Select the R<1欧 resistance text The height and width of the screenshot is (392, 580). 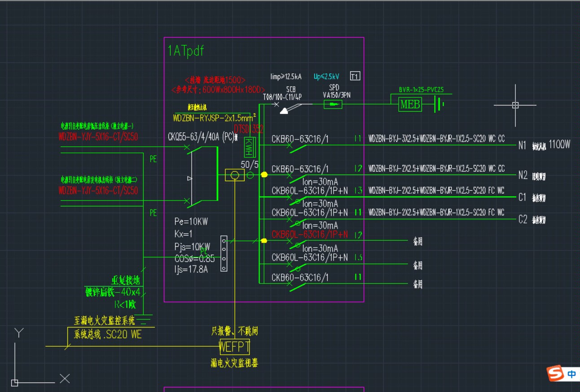[x=125, y=305]
